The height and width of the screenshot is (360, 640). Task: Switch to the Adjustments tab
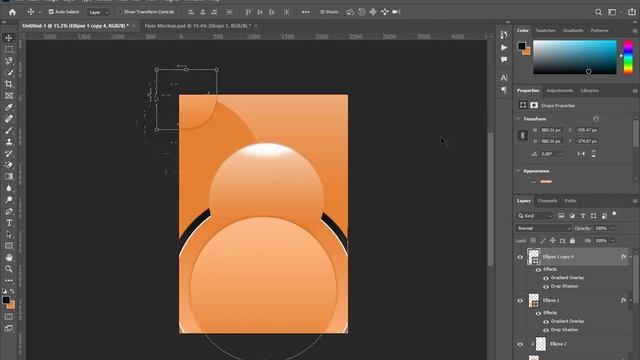point(560,91)
